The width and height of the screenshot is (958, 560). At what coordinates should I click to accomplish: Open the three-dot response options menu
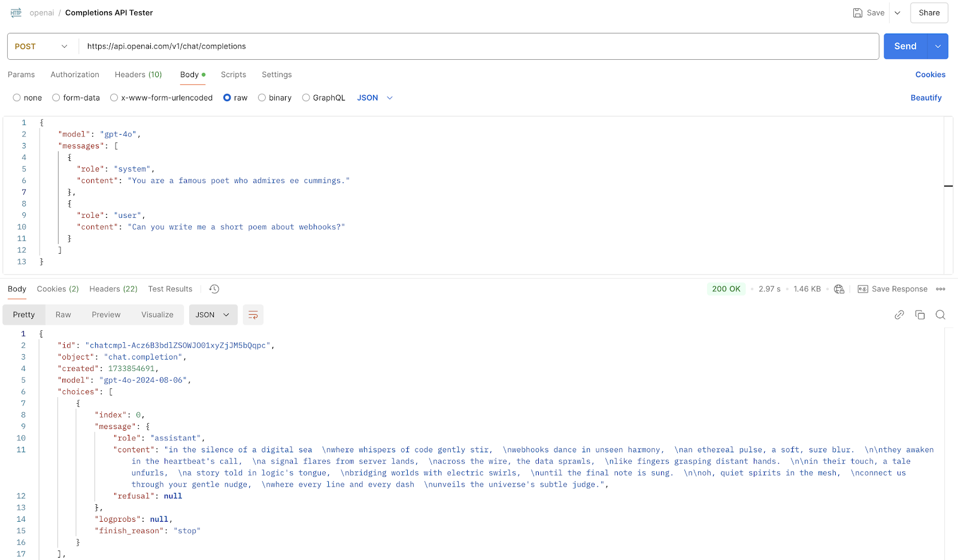pos(940,289)
